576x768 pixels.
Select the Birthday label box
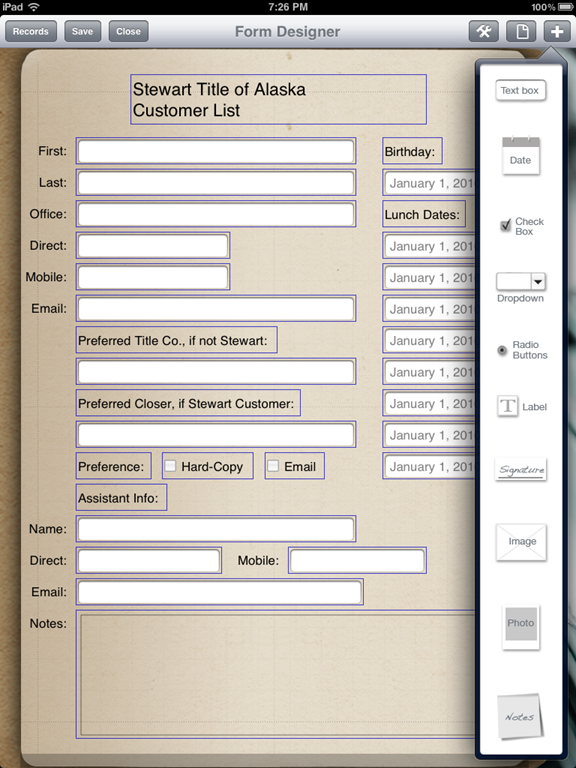pos(412,151)
